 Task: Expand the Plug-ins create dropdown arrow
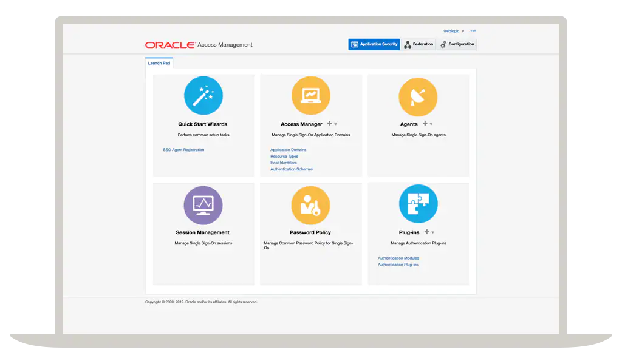tap(432, 232)
